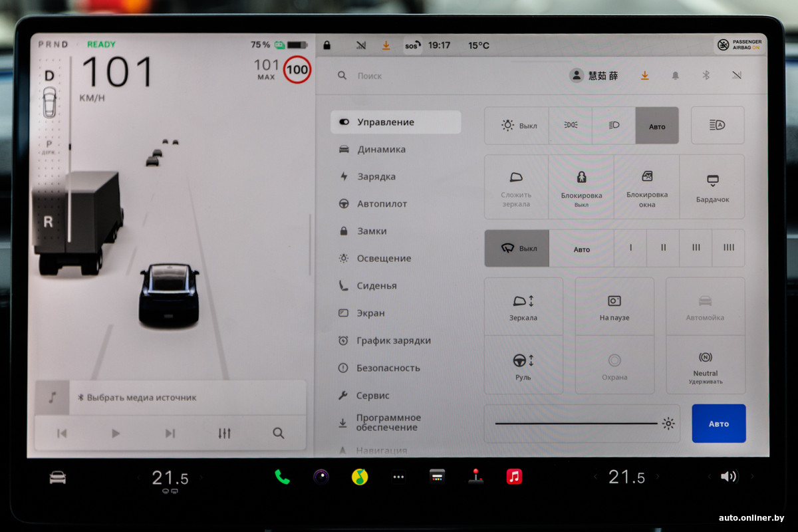Tap the speaker volume icon

(729, 476)
